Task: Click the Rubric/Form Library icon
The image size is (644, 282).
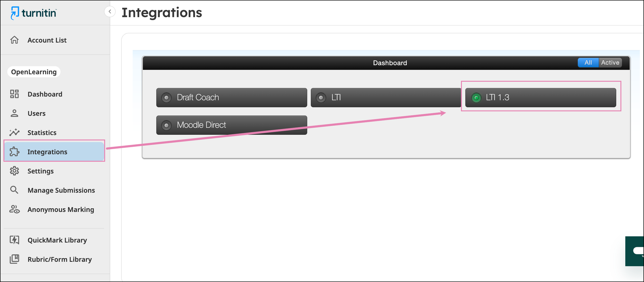Action: [15, 259]
